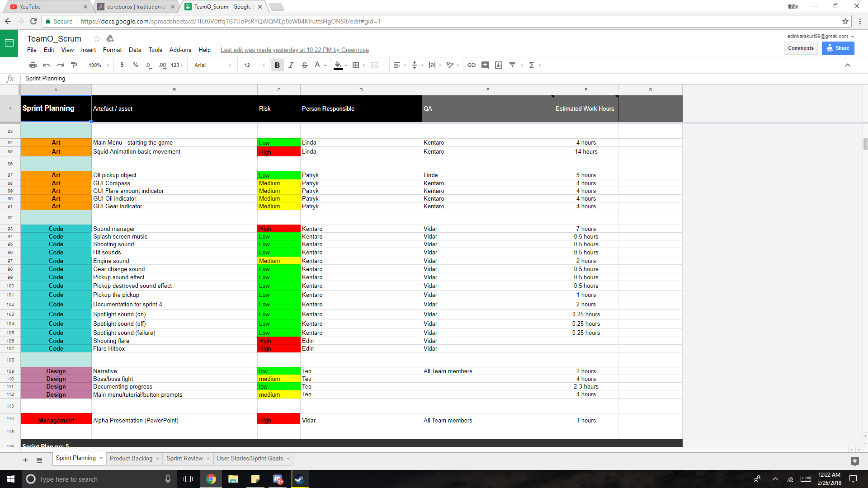Toggle strikethrough formatting
Image resolution: width=868 pixels, height=488 pixels.
point(304,65)
